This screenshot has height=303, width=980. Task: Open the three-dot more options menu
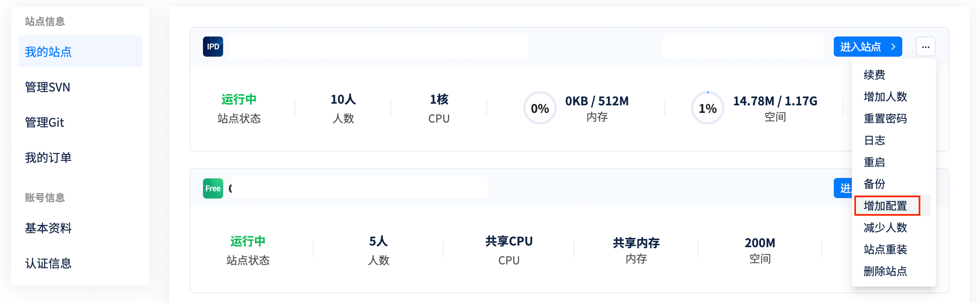coord(925,47)
